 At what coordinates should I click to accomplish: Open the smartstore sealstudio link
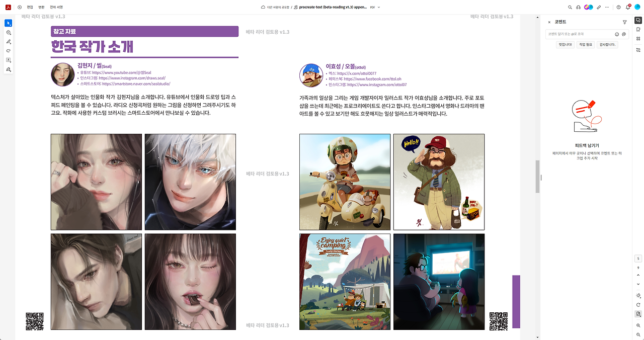coord(136,84)
